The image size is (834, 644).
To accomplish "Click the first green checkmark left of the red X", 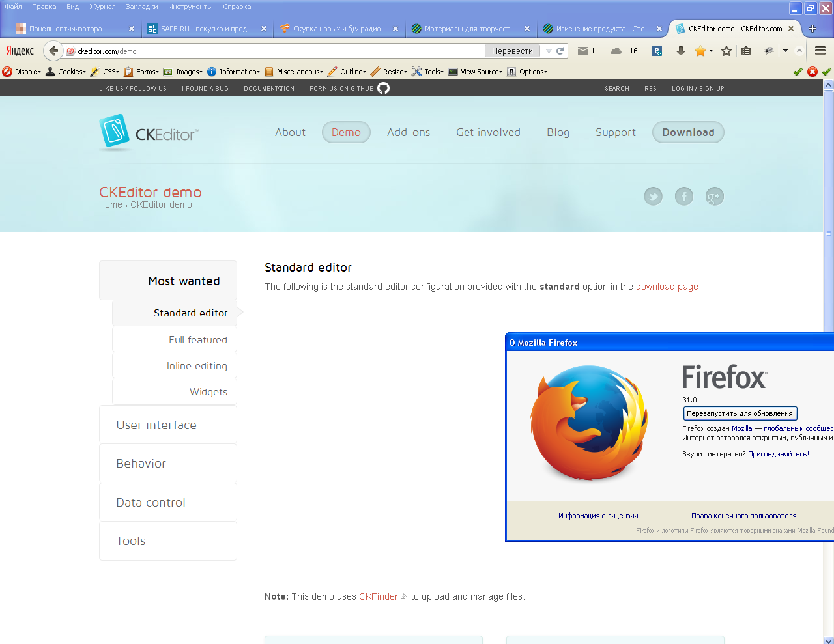I will coord(798,72).
